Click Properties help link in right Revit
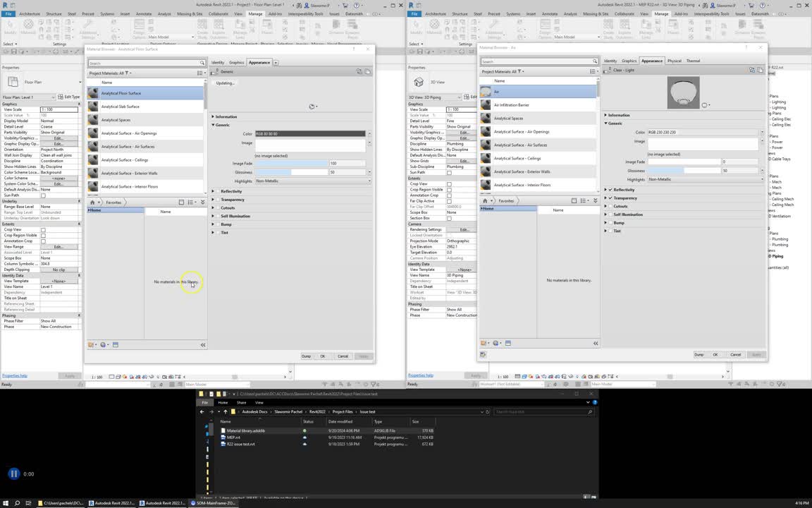812x508 pixels. click(421, 375)
